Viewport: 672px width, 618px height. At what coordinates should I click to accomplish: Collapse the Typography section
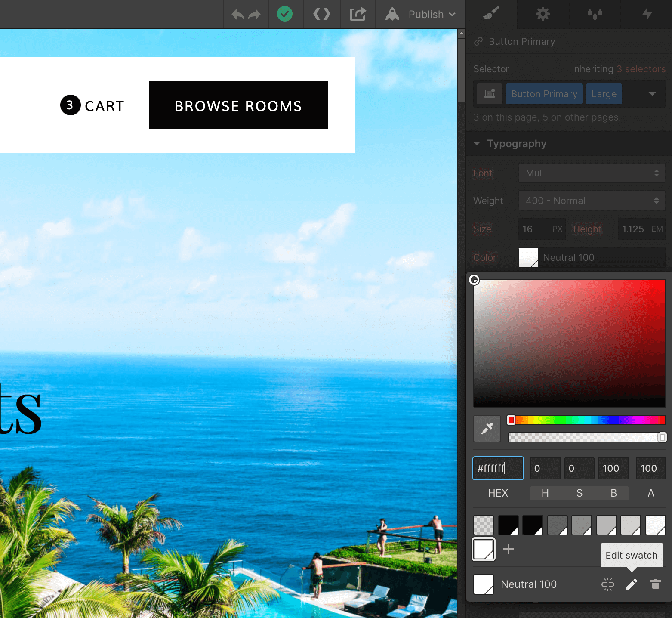coord(477,144)
